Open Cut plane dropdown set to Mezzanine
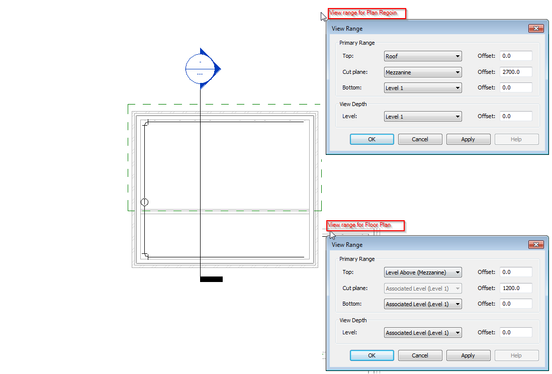The image size is (552, 374). coord(422,72)
